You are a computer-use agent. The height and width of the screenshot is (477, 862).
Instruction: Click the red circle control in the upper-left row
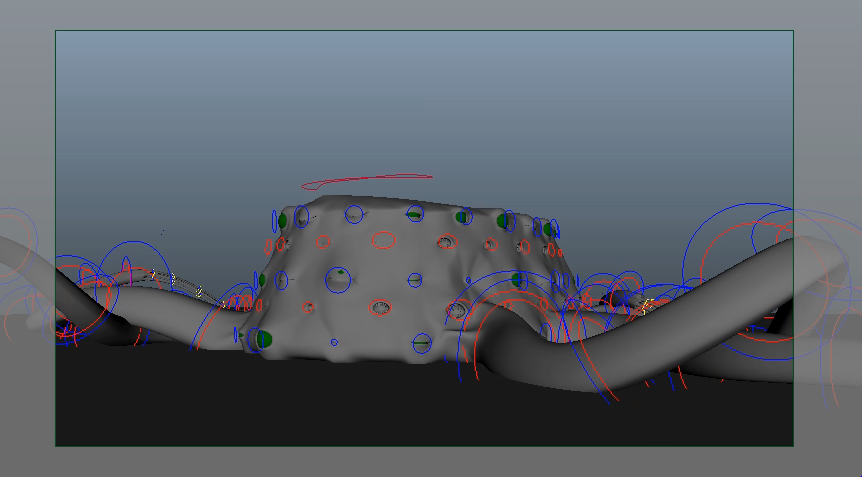pyautogui.click(x=323, y=242)
